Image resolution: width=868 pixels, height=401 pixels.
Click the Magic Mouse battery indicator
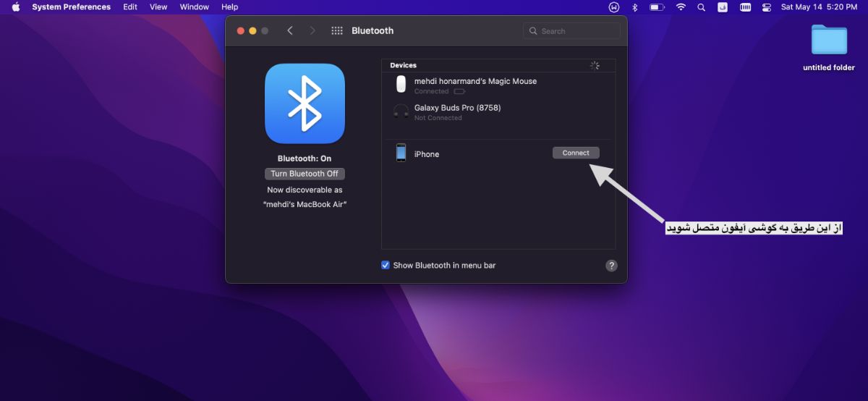pyautogui.click(x=459, y=92)
